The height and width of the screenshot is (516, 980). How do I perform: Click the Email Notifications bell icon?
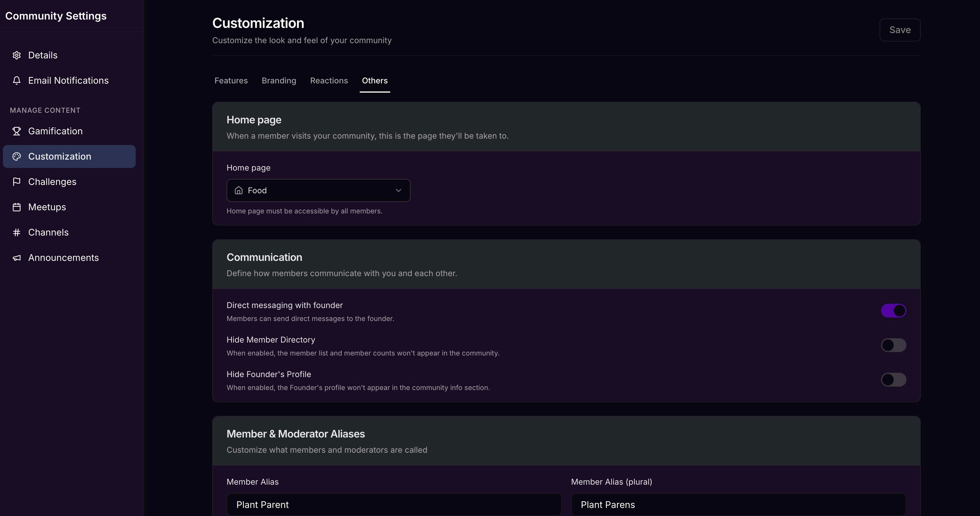tap(16, 80)
